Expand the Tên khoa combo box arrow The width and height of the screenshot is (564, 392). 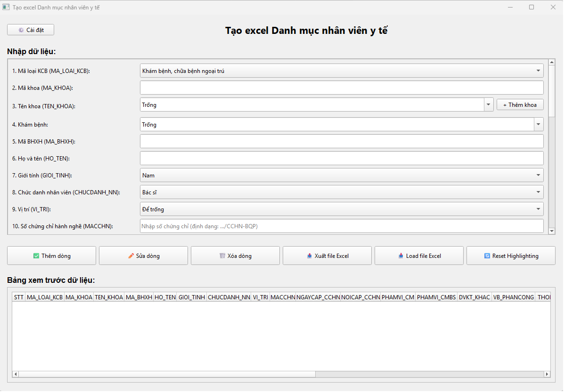[489, 105]
